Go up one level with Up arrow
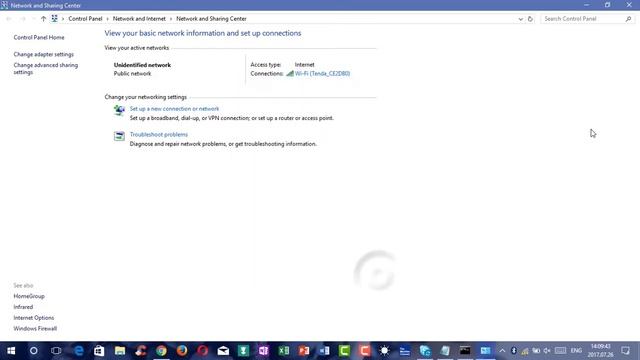The height and width of the screenshot is (360, 640). [43, 19]
